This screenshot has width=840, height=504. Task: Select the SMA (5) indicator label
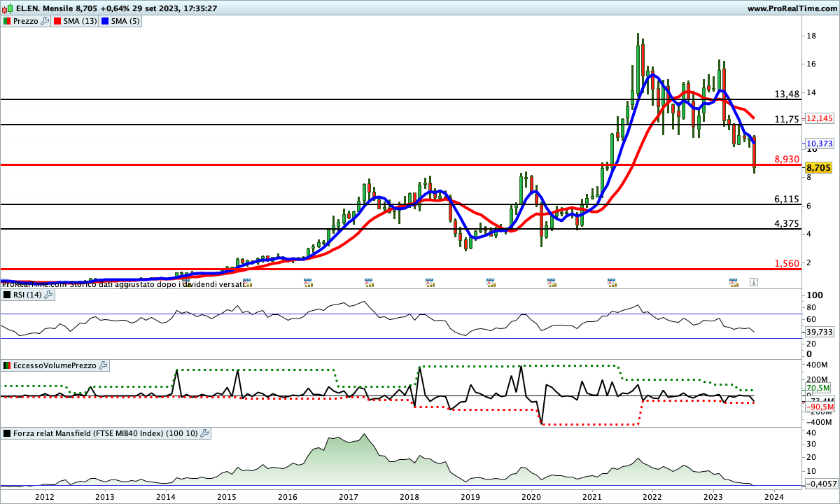click(125, 21)
